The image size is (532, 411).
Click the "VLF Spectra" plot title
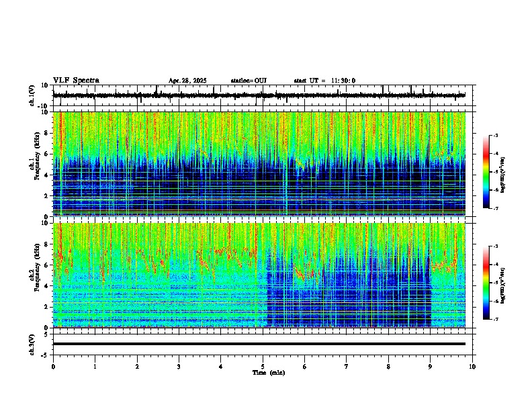coord(76,81)
